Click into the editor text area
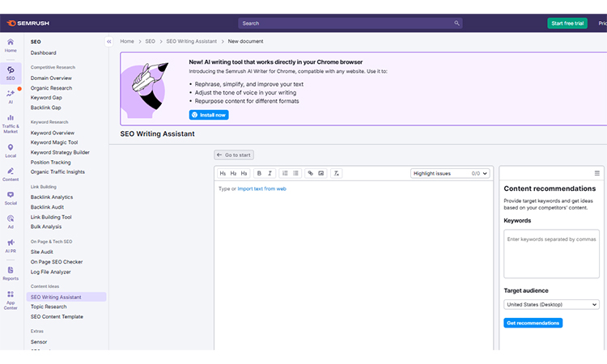The width and height of the screenshot is (607, 364). point(354,267)
